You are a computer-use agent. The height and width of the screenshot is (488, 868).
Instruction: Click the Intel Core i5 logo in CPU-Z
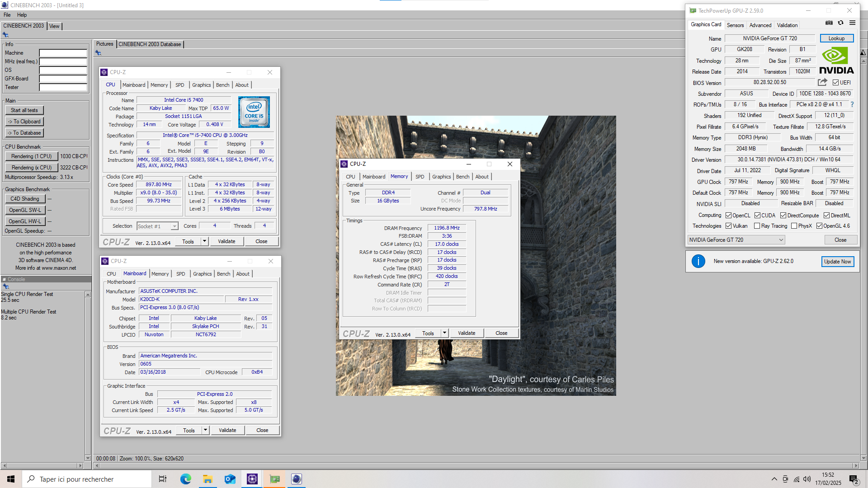(254, 112)
